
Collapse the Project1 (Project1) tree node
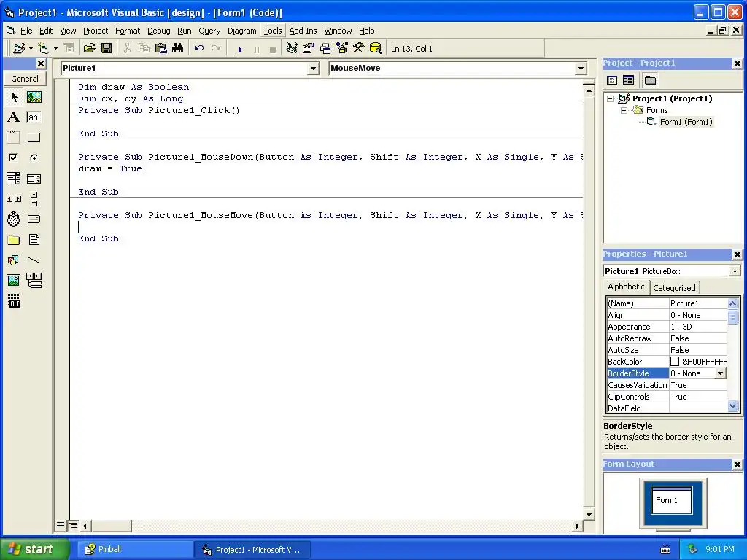click(x=611, y=98)
